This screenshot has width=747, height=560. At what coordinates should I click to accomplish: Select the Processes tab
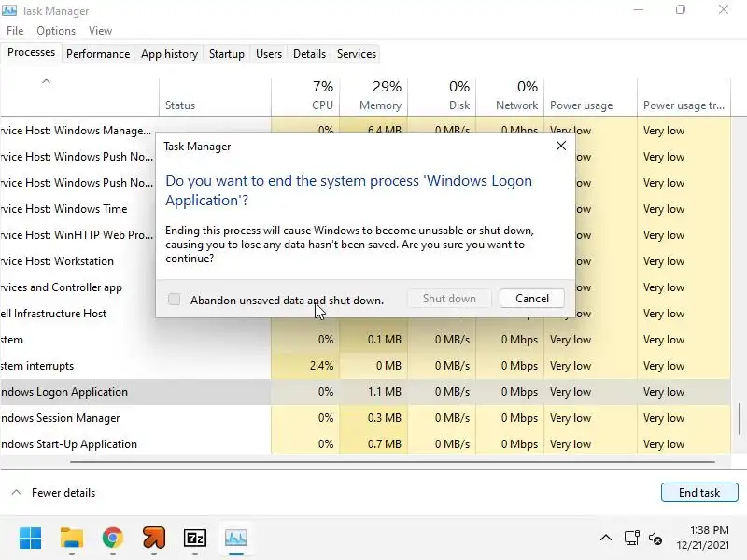[x=31, y=52]
